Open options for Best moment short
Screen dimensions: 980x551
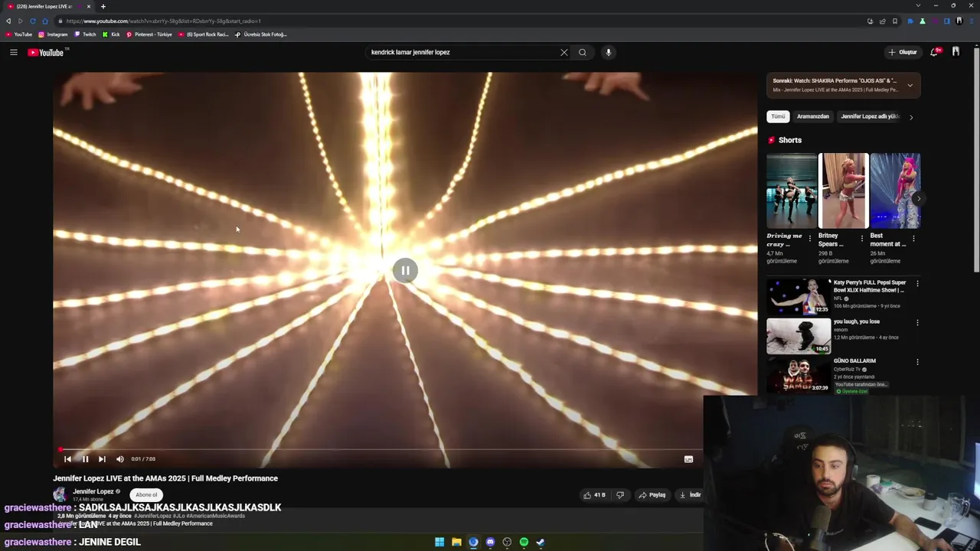913,239
